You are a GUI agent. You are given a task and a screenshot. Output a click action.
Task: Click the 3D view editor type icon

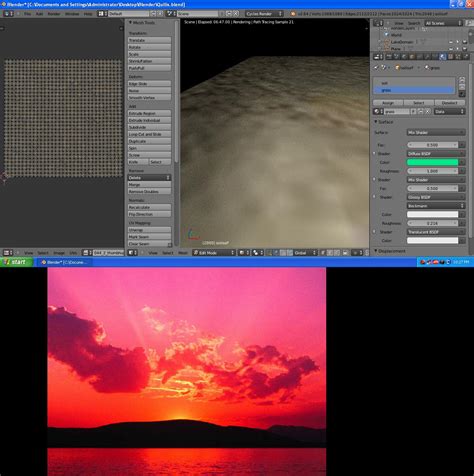pos(133,253)
